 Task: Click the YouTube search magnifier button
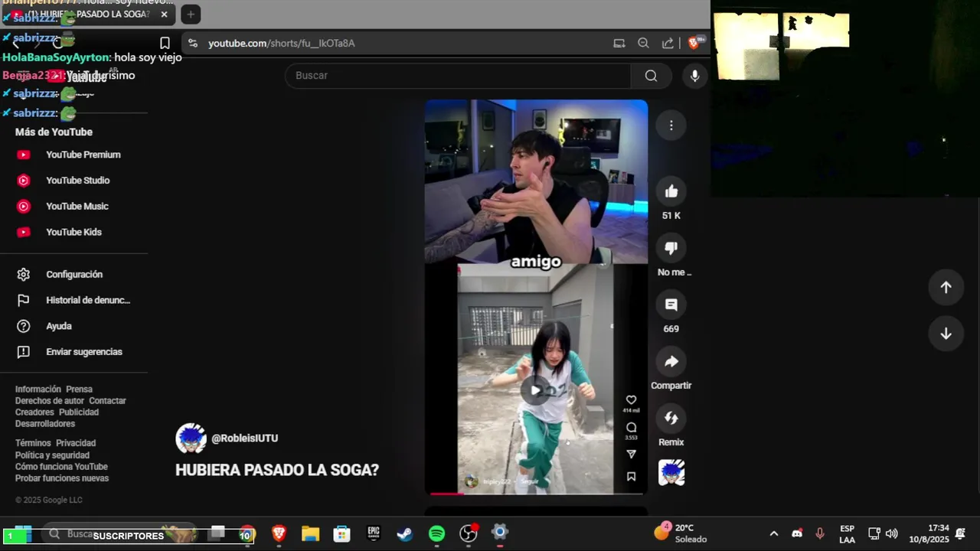point(651,76)
